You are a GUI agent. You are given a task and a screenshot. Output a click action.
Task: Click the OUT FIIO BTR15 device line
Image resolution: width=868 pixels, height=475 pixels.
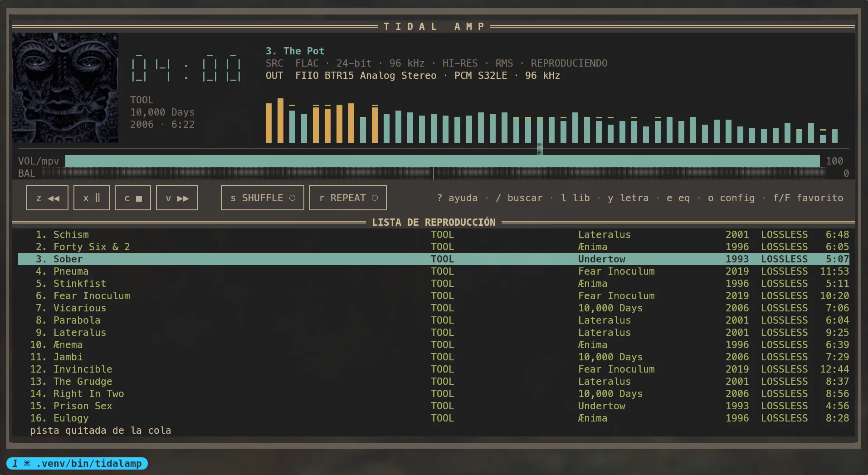tap(413, 76)
